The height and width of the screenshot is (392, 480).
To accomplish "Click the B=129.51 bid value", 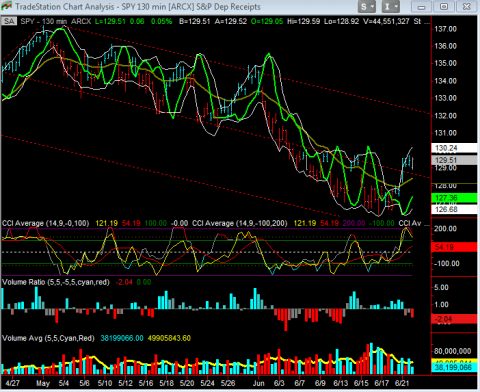I will (195, 21).
